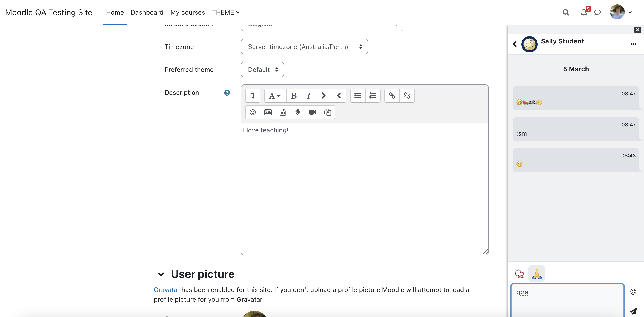
Task: Open notifications bell with 5 badge
Action: pos(584,12)
